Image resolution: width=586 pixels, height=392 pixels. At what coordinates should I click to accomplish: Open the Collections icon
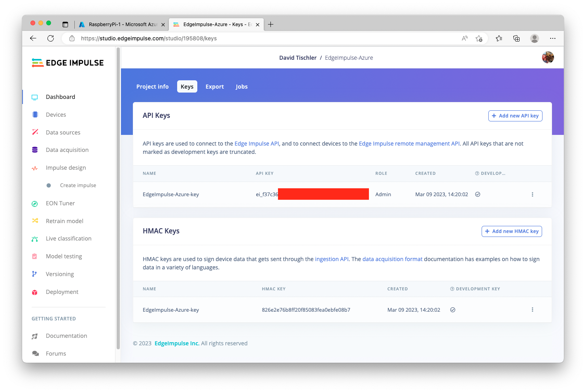[x=516, y=38]
